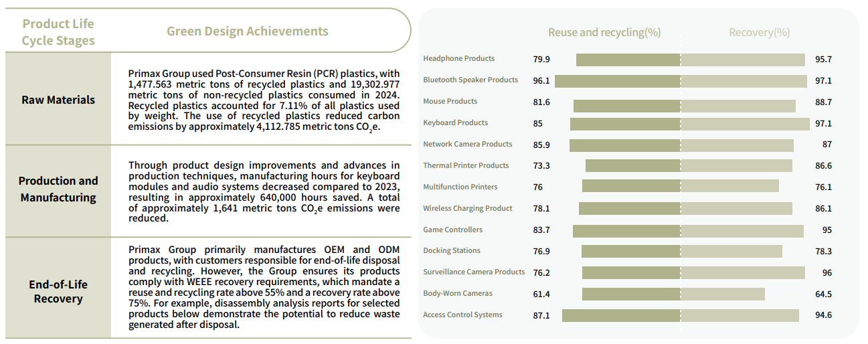Click the Reuse and recycling(%) column title
The width and height of the screenshot is (868, 344).
click(604, 32)
